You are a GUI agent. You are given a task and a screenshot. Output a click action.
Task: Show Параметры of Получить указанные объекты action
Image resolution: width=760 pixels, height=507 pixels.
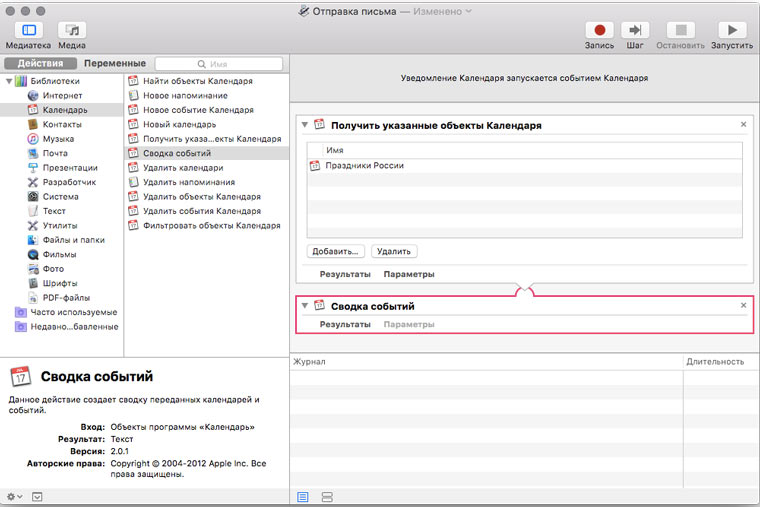409,274
